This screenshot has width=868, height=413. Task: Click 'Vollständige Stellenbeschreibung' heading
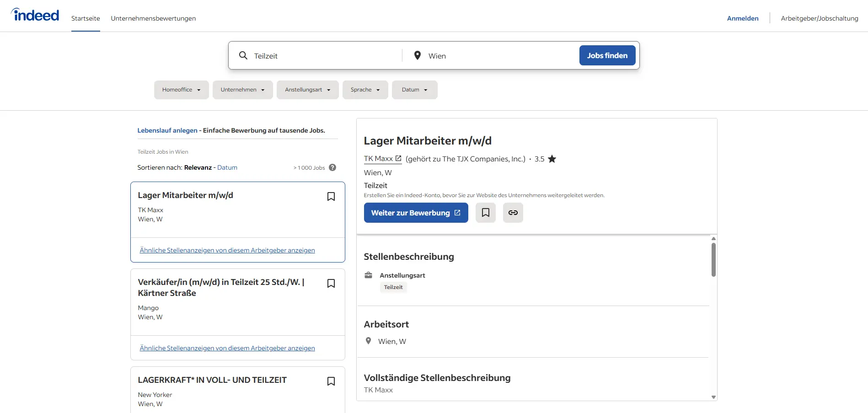pos(437,378)
